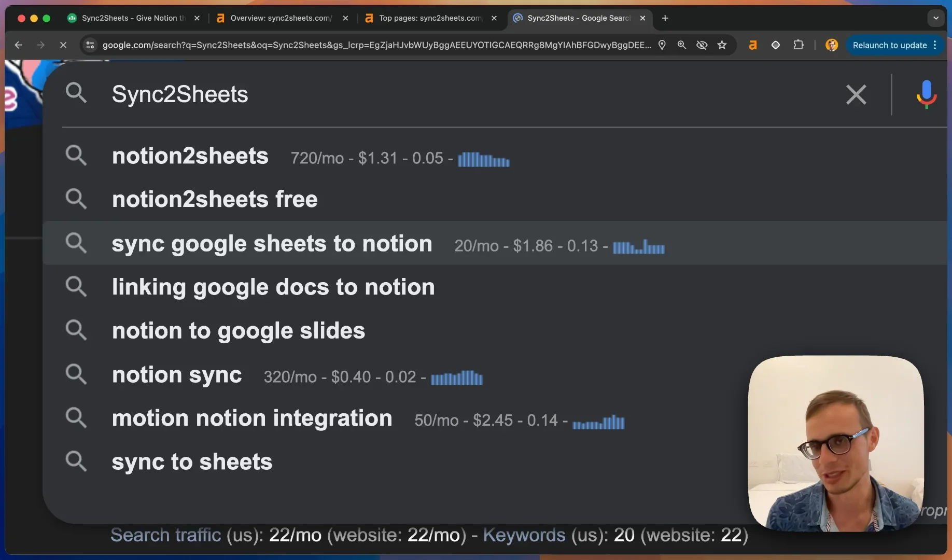Image resolution: width=952 pixels, height=560 pixels.
Task: Click the zoom magnifier icon in address bar
Action: tap(682, 45)
